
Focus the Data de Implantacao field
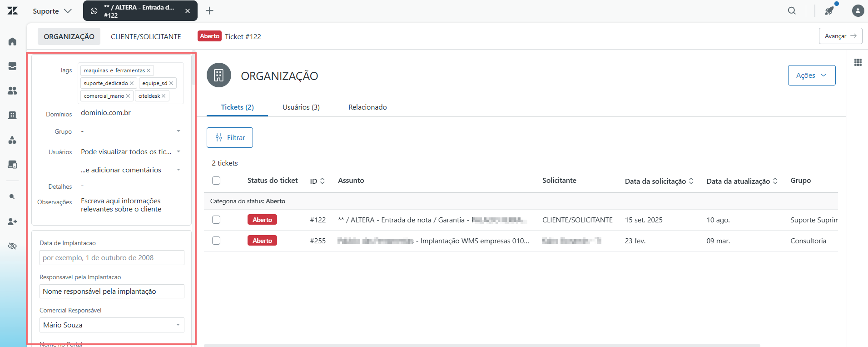click(112, 257)
